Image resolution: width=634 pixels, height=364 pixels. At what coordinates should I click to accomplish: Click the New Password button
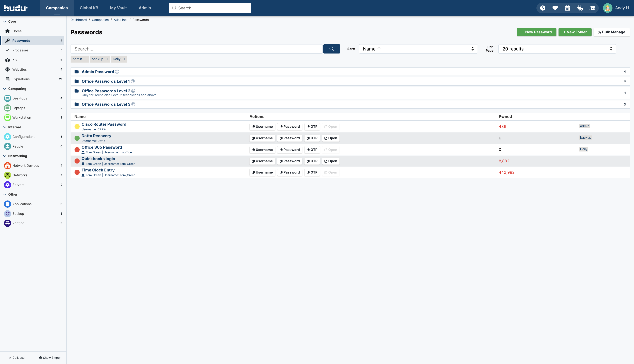coord(536,32)
